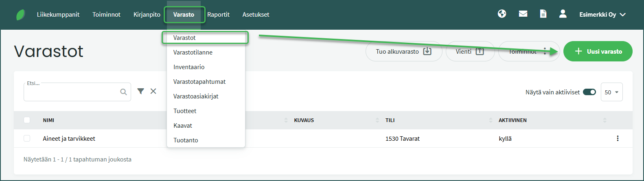
Task: Click the magnifier search icon
Action: [123, 92]
